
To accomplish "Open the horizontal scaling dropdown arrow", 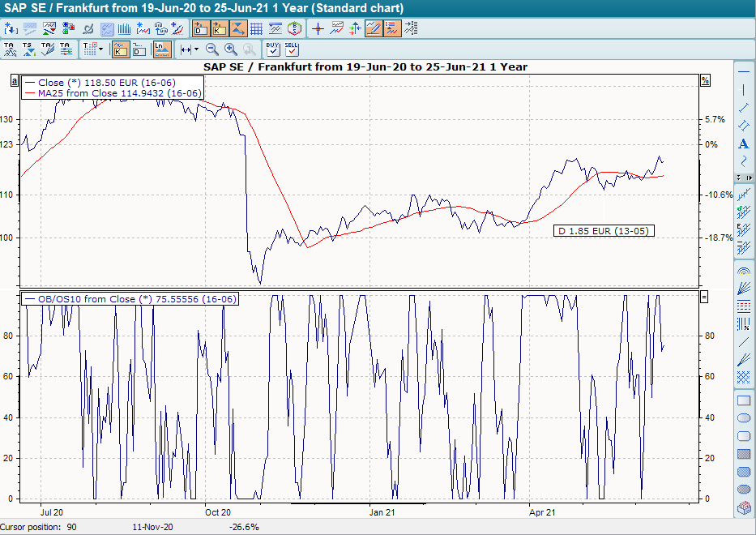I will [x=195, y=49].
